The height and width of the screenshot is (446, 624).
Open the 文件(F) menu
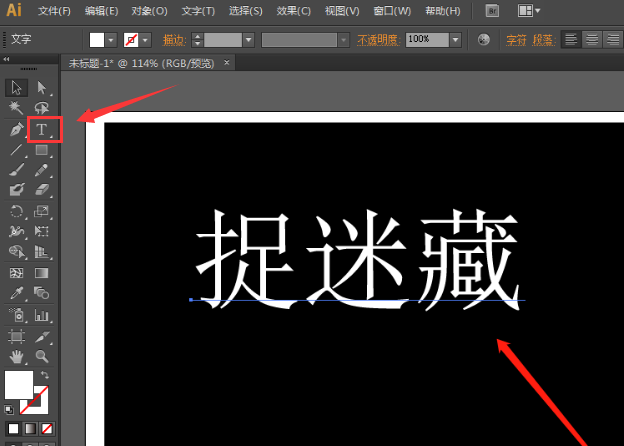(54, 11)
